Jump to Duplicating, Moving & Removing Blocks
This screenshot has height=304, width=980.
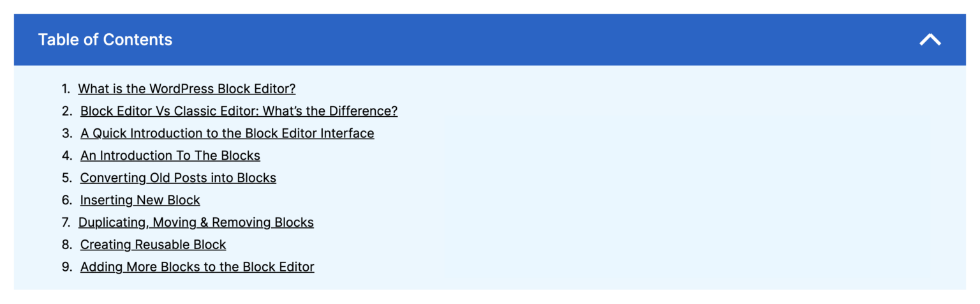(196, 223)
